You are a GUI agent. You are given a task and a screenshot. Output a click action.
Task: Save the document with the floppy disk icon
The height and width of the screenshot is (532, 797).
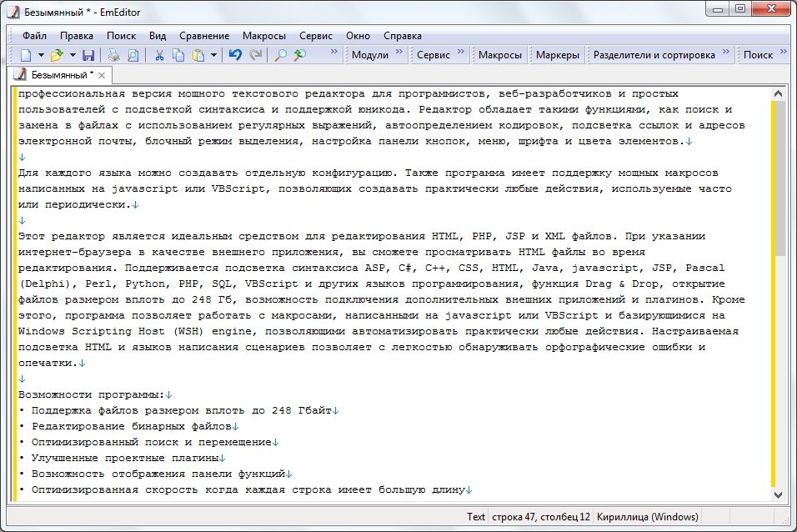tap(88, 55)
